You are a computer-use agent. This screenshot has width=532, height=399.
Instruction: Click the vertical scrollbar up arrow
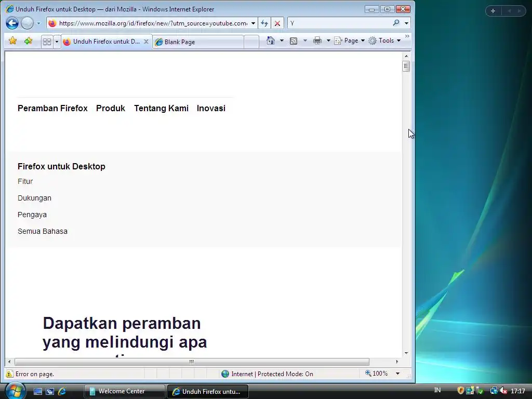(x=406, y=56)
